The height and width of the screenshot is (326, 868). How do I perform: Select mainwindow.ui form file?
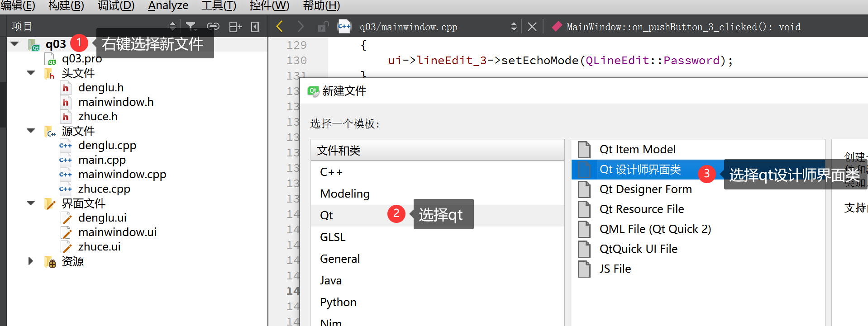coord(117,232)
